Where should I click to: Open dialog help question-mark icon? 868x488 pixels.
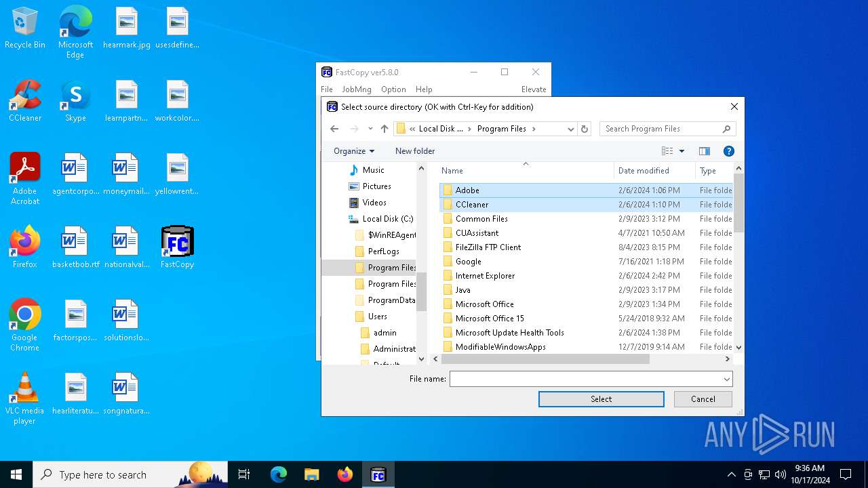(x=729, y=151)
